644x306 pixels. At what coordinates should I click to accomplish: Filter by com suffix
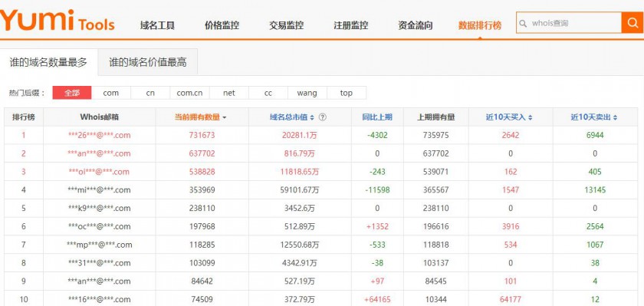click(111, 93)
